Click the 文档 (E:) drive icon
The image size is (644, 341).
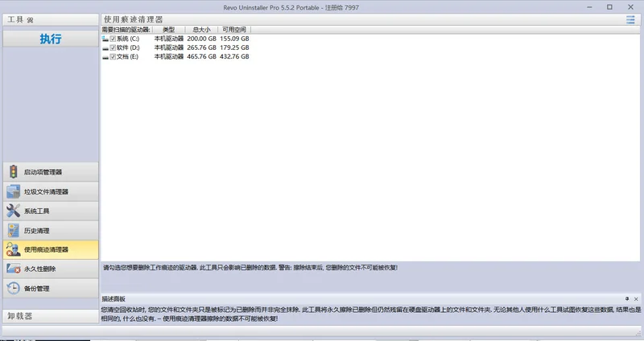(105, 57)
